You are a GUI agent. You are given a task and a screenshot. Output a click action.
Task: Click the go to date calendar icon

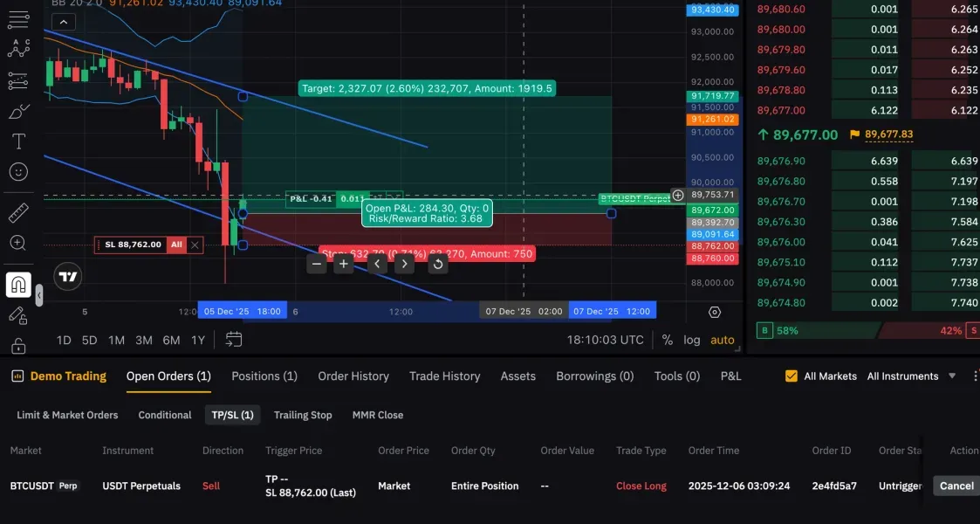coord(234,340)
